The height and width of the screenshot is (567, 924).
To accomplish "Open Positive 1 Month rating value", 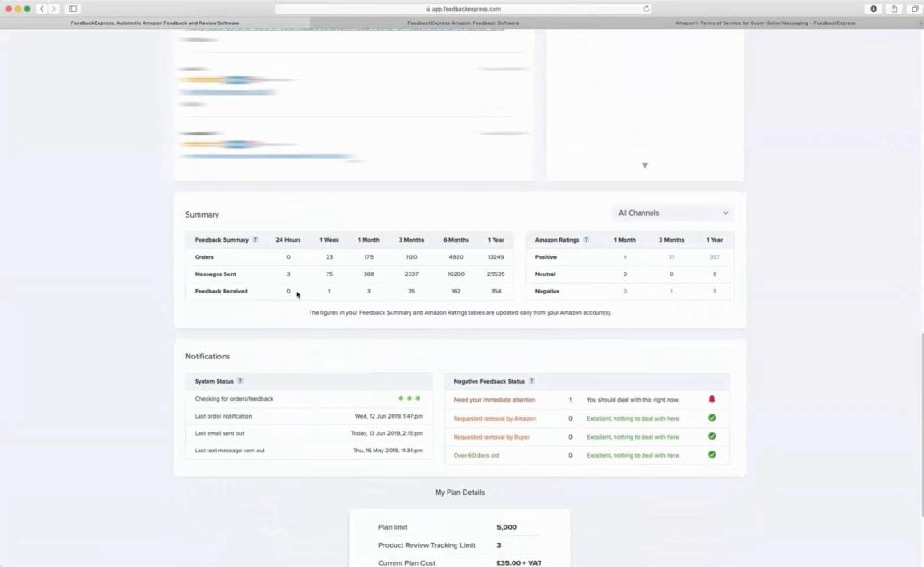I will tap(625, 257).
